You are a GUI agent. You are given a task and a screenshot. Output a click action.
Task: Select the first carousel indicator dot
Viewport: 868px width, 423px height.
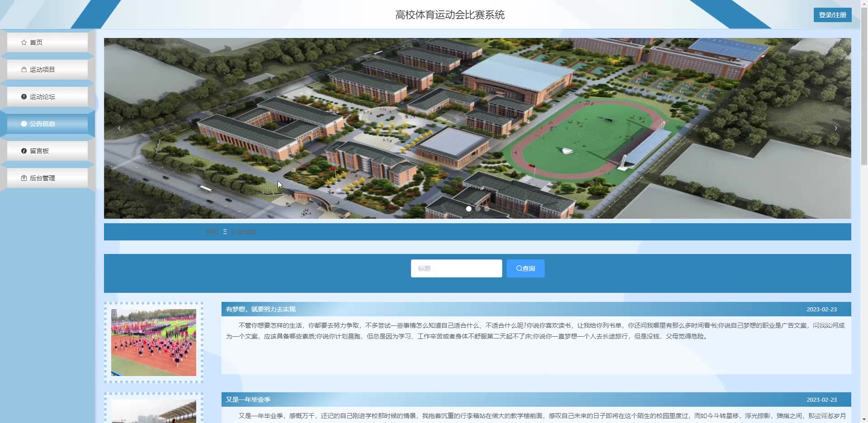pyautogui.click(x=469, y=209)
